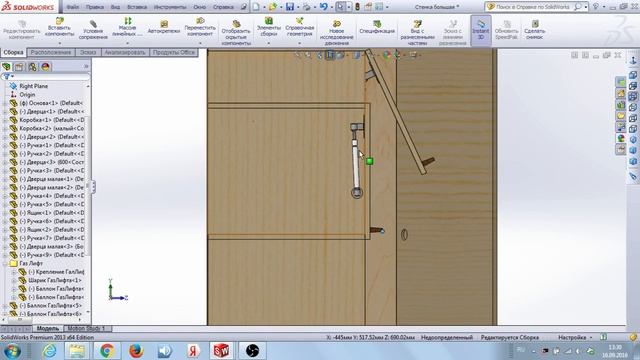Expand Элементы сборки dropdown arrow
Screen dimensions: 640x360
click(x=269, y=43)
